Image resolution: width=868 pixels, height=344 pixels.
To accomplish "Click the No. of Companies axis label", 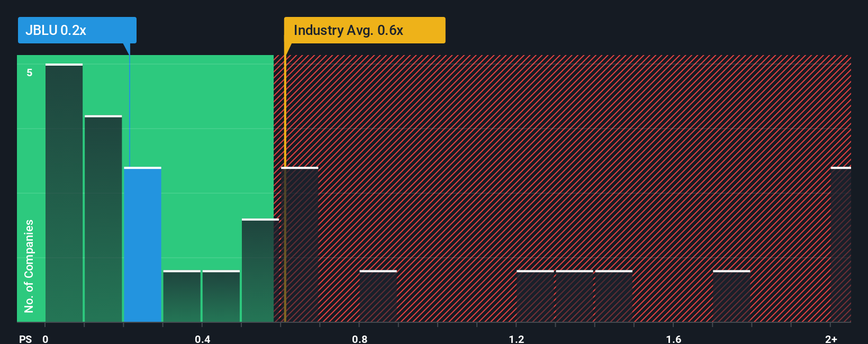I will [x=29, y=266].
